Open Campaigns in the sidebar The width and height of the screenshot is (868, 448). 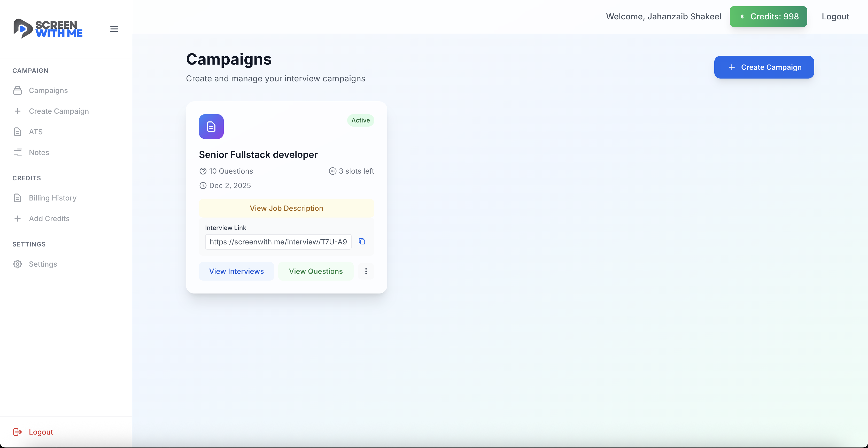coord(48,90)
